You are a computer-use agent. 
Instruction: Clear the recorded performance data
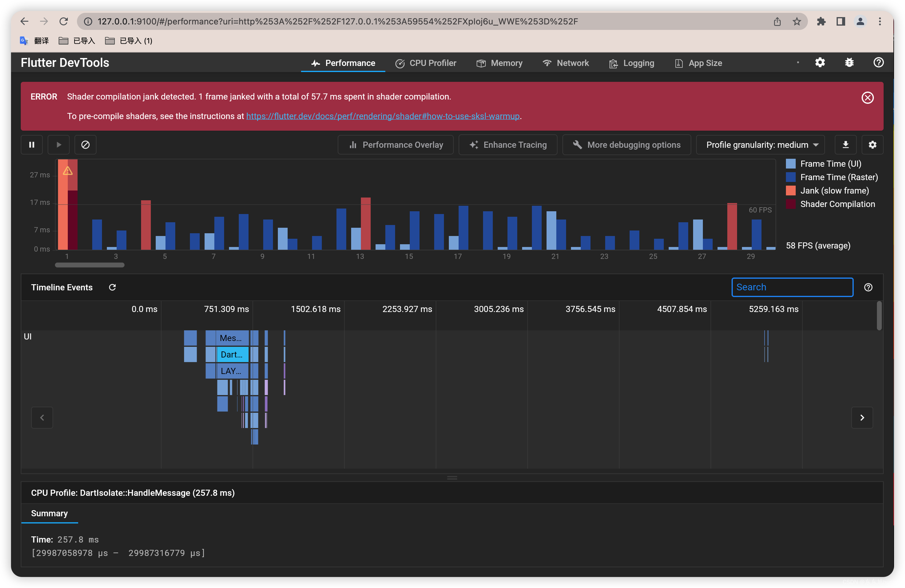click(x=85, y=145)
